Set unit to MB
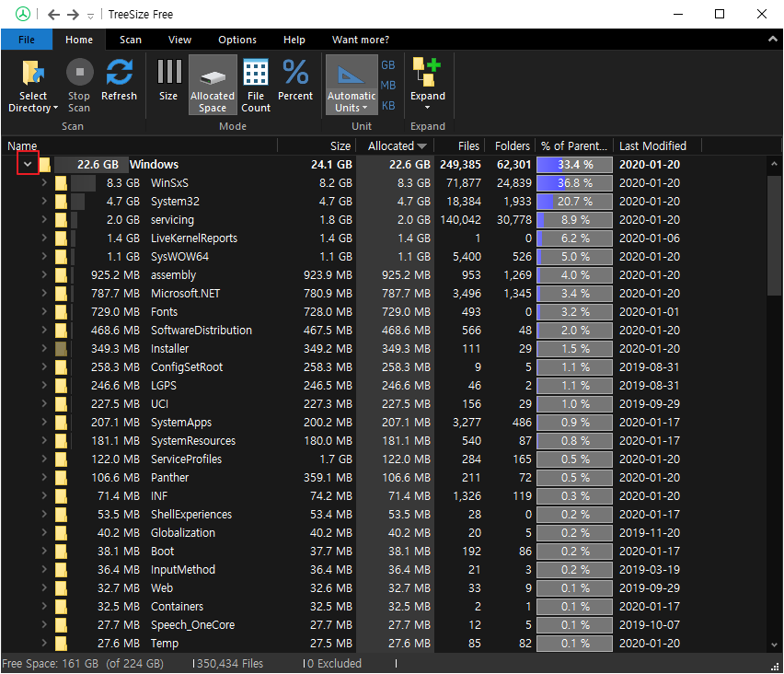This screenshot has height=674, width=784. click(388, 86)
